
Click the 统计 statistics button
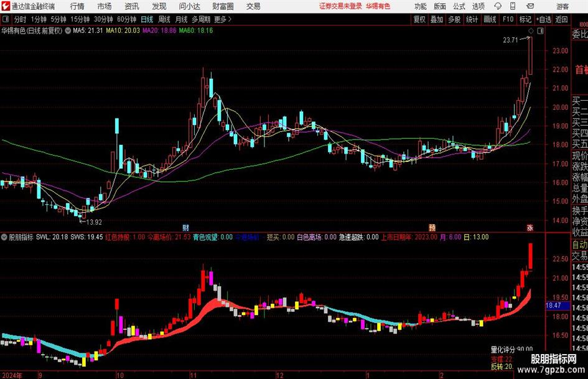[472, 19]
